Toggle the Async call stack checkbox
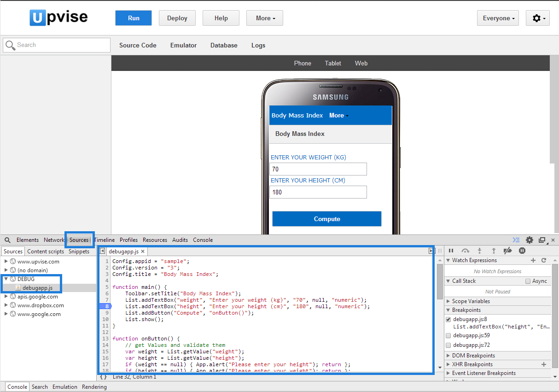The width and height of the screenshot is (559, 392). [x=528, y=281]
